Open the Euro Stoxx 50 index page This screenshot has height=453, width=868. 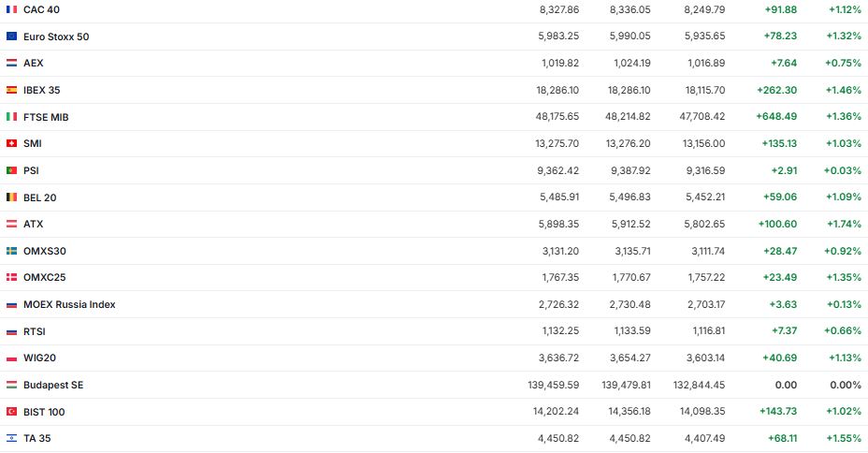[56, 37]
